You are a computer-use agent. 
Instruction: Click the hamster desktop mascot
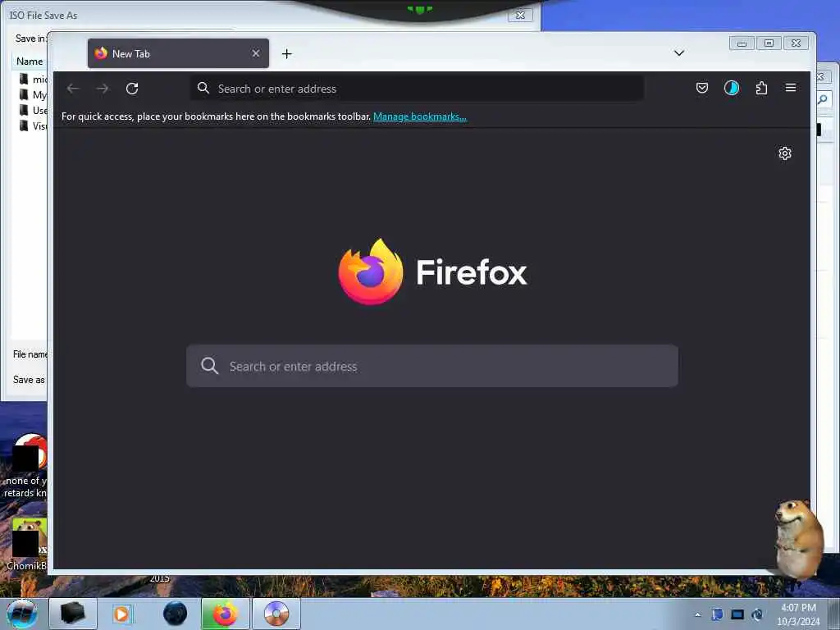(799, 538)
